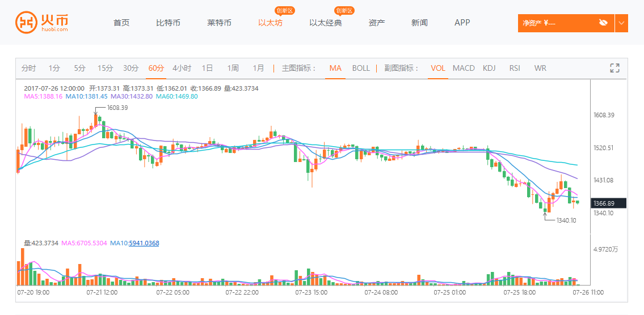The height and width of the screenshot is (315, 644).
Task: Open the 比特币 market page
Action: (x=168, y=23)
